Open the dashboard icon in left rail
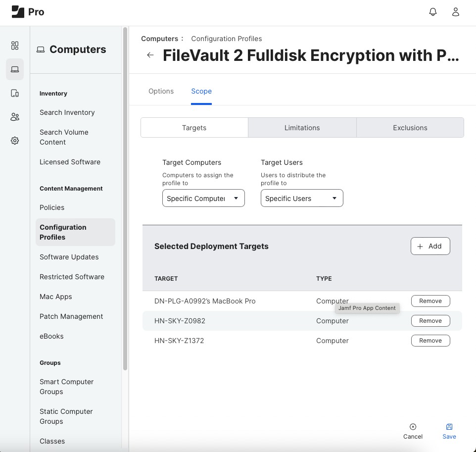The width and height of the screenshot is (476, 452). coord(15,46)
